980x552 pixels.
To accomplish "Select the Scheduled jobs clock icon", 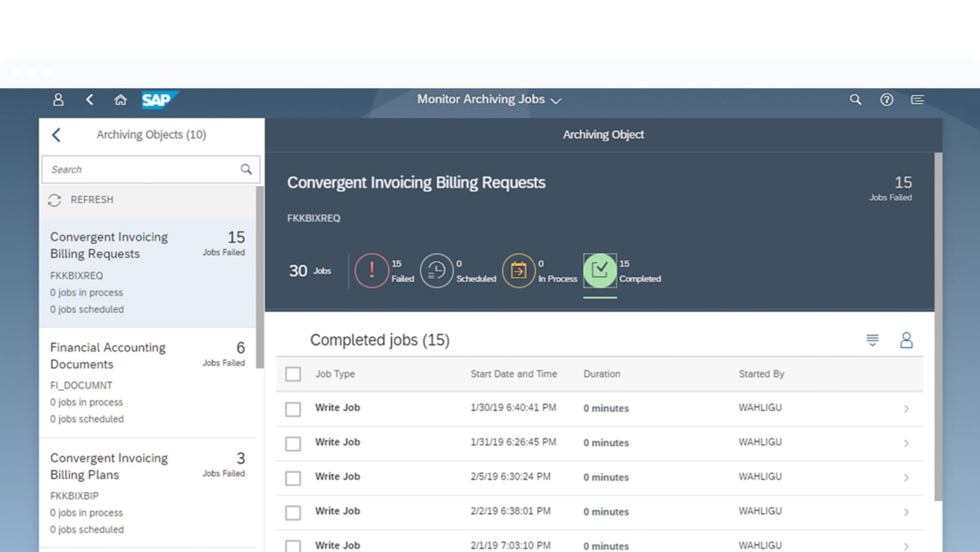I will pyautogui.click(x=436, y=270).
